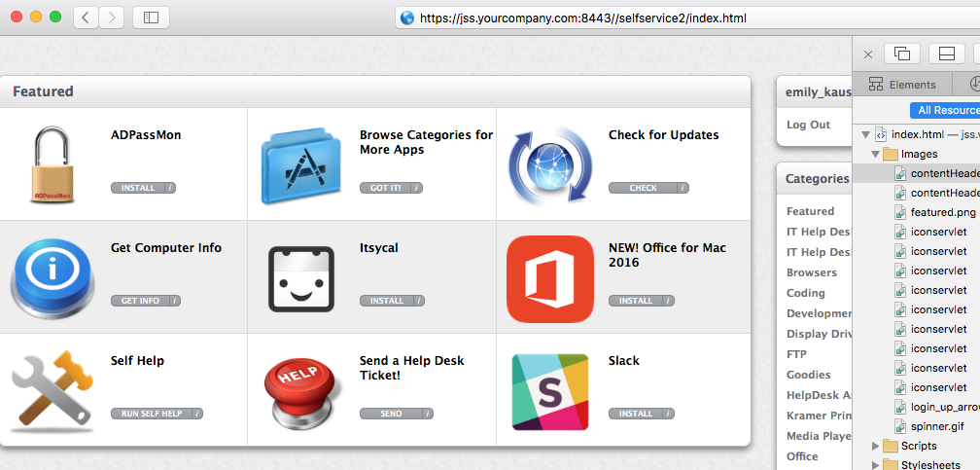Click the Self Help wrench and hammer icon
The image size is (980, 470).
click(x=52, y=392)
